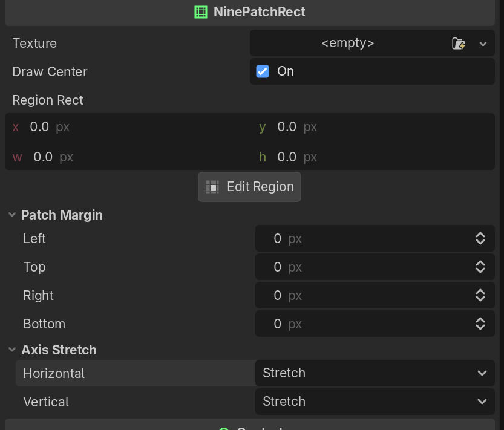Click the NinePatchRect node icon

click(x=201, y=12)
